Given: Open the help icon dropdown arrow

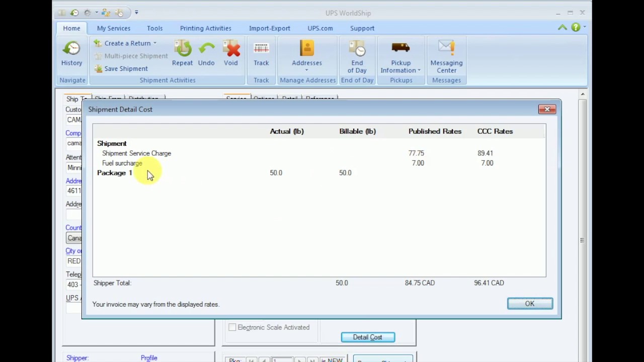Looking at the screenshot, I should coord(584,28).
